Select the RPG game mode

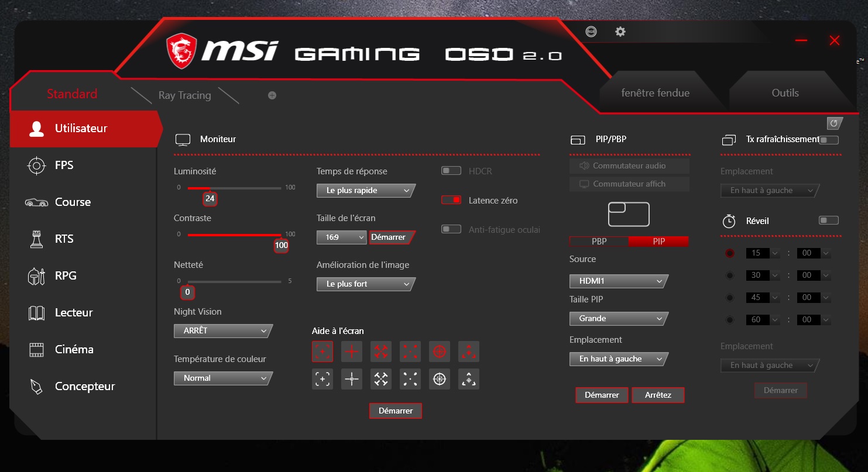click(x=66, y=275)
